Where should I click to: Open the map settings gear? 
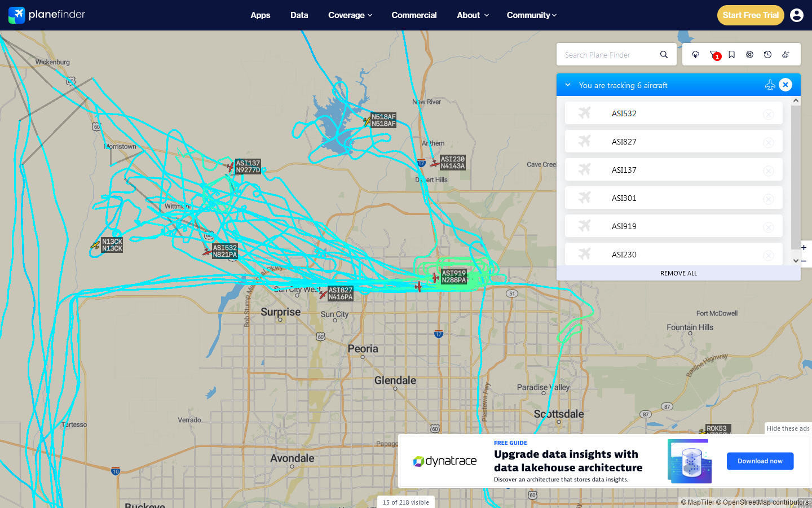pyautogui.click(x=749, y=55)
